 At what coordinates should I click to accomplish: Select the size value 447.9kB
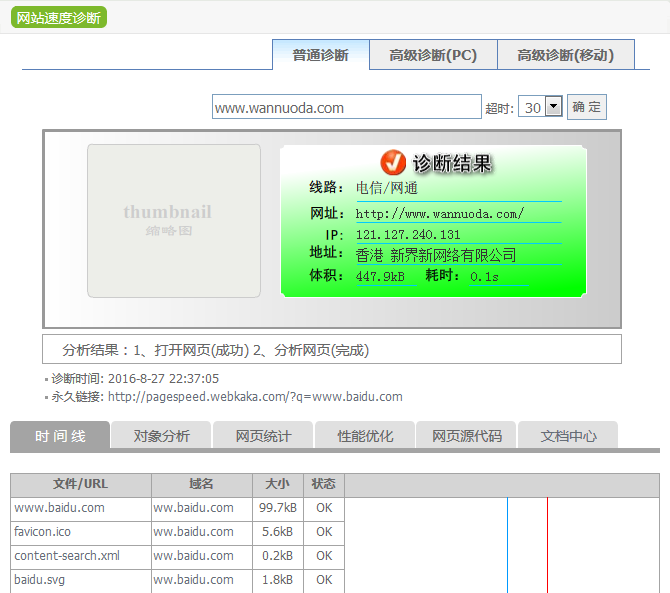[380, 276]
